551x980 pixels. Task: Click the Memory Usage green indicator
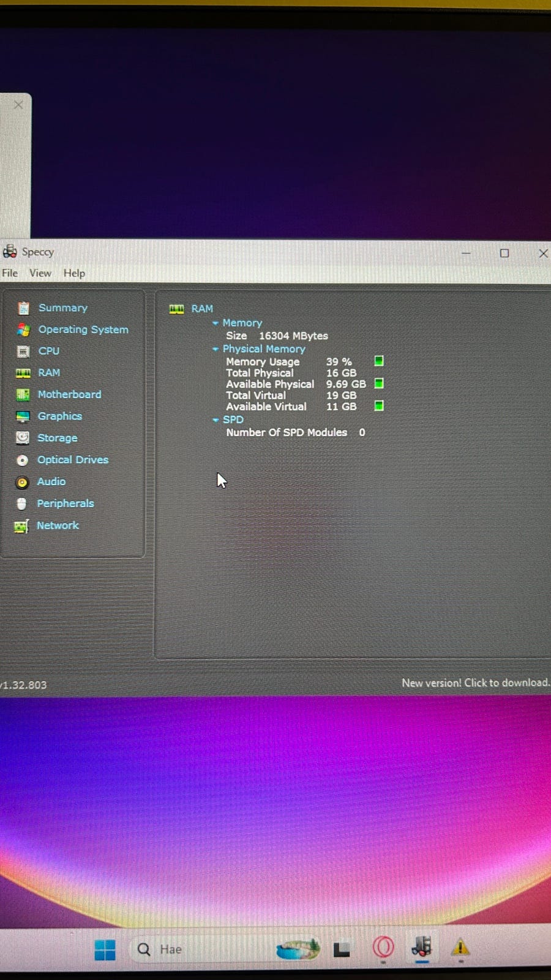click(x=379, y=361)
